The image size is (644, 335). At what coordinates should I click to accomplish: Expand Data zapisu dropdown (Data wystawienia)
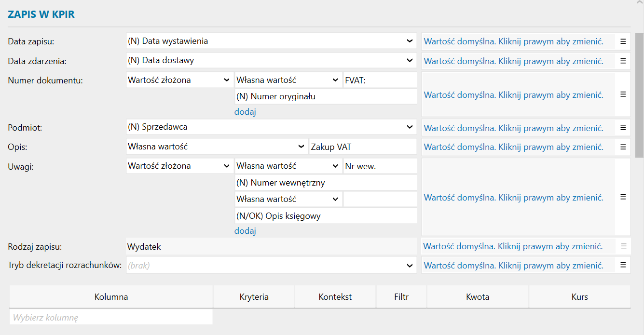point(271,41)
